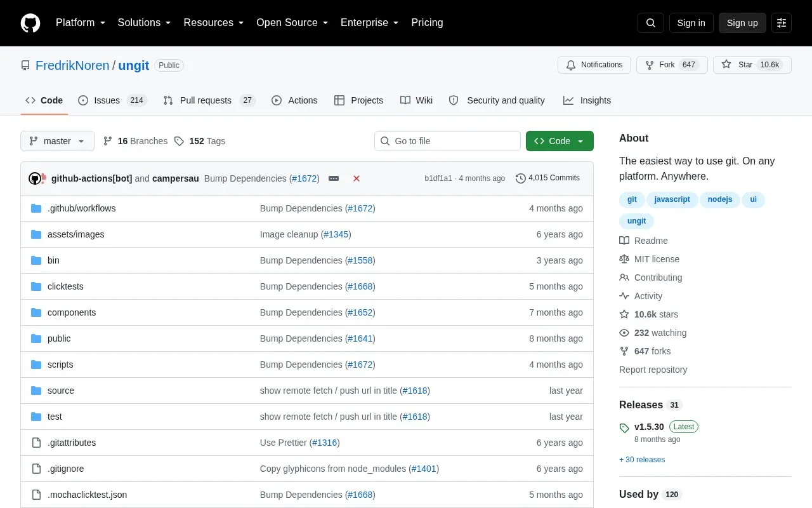
Task: Click the scale icon for MIT license
Action: [x=624, y=259]
